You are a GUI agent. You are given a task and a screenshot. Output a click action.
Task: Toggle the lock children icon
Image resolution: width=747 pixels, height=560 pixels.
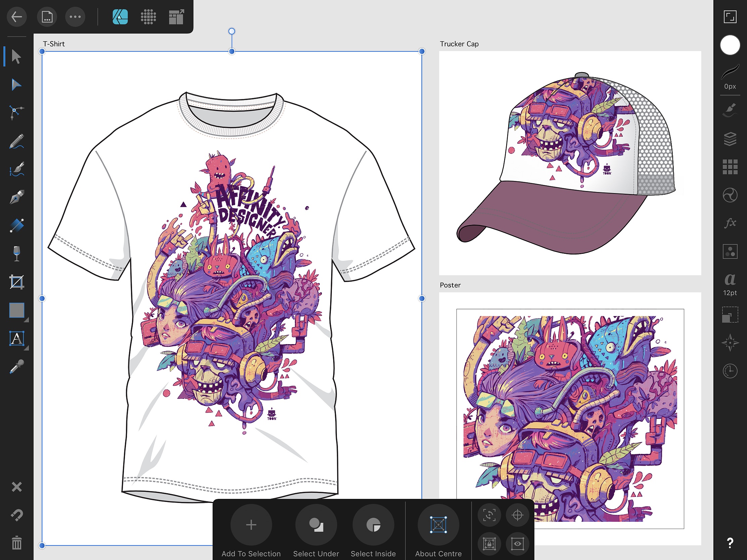[489, 544]
